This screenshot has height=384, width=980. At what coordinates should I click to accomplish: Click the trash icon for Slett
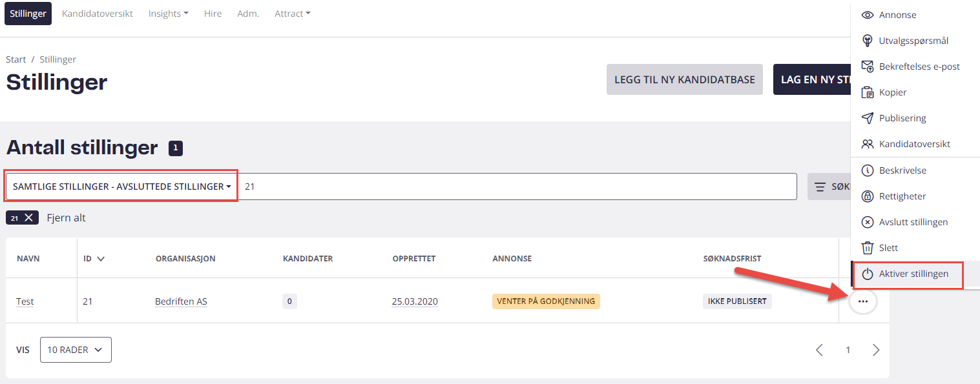868,248
